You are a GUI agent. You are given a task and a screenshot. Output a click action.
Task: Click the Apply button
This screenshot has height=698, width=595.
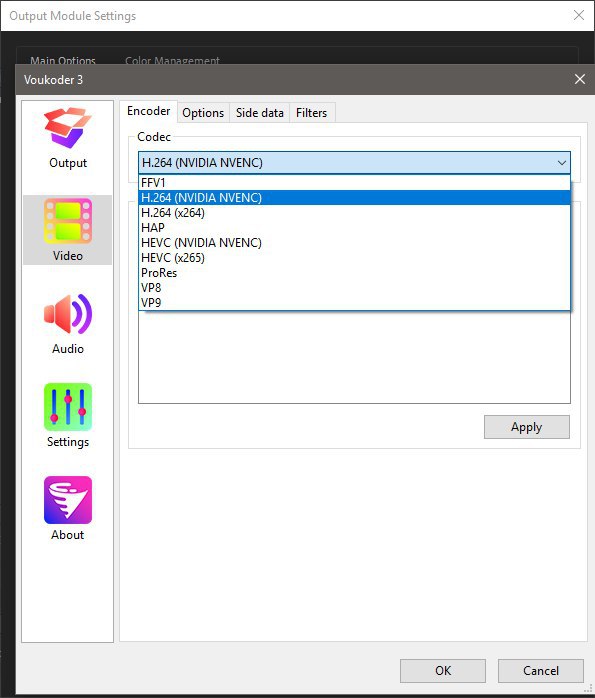(526, 427)
